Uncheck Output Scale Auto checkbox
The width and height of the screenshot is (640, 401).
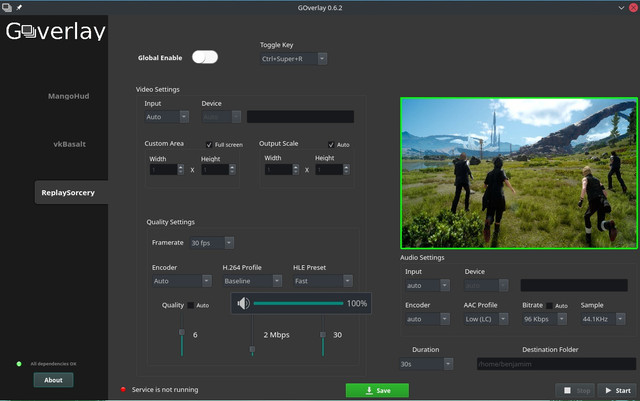[x=332, y=144]
